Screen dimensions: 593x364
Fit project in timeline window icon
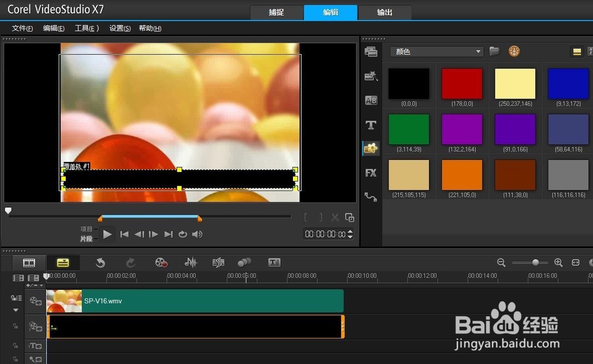pos(576,263)
